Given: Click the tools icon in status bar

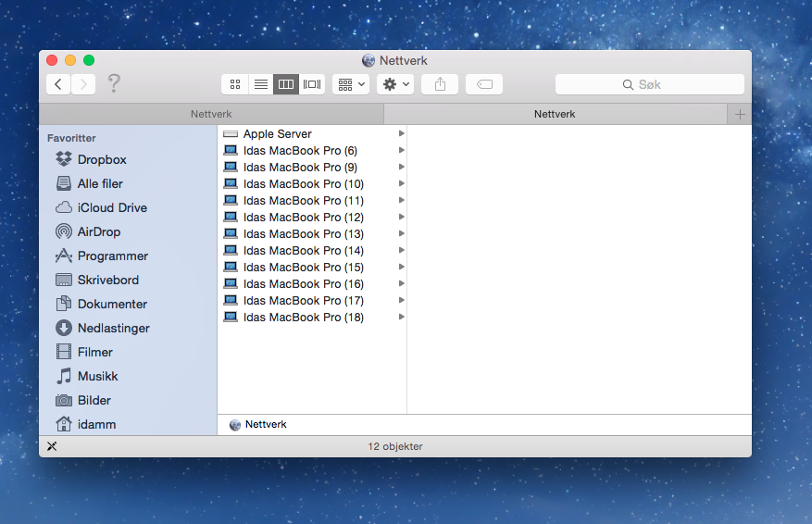Looking at the screenshot, I should 52,446.
